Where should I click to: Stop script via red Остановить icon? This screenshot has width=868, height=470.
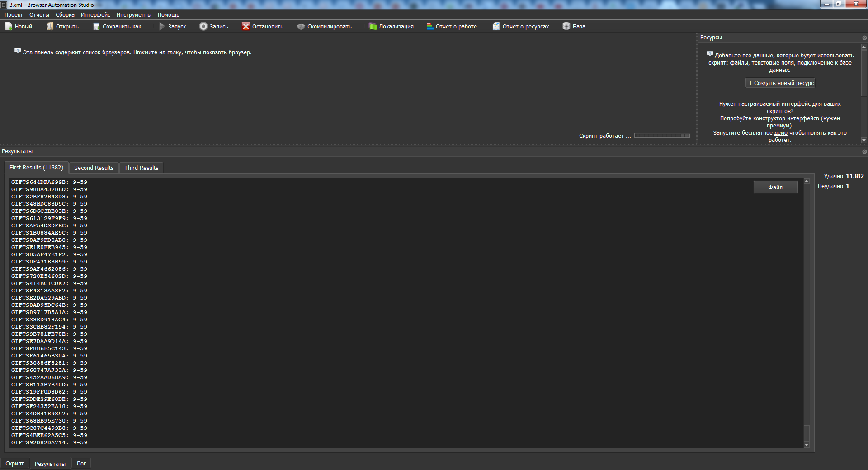click(x=246, y=26)
